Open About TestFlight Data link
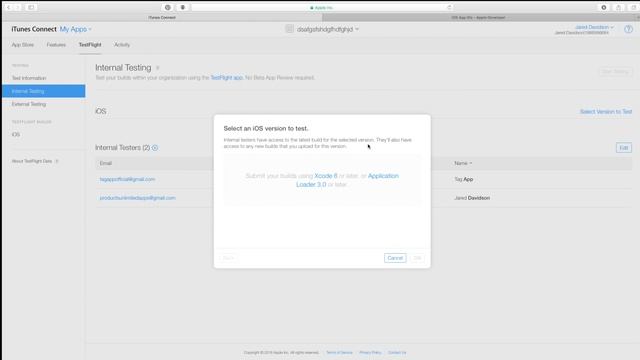Screen dimensions: 640x360 [x=32, y=161]
